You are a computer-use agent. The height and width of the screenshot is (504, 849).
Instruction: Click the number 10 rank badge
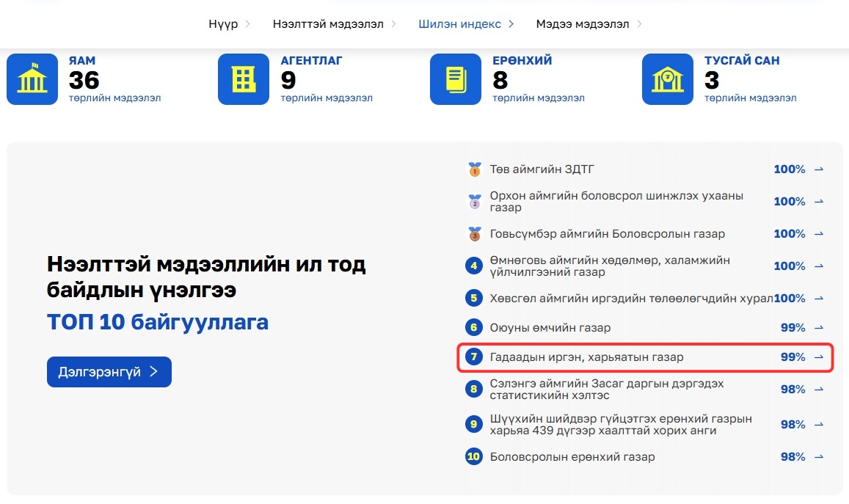pos(474,457)
